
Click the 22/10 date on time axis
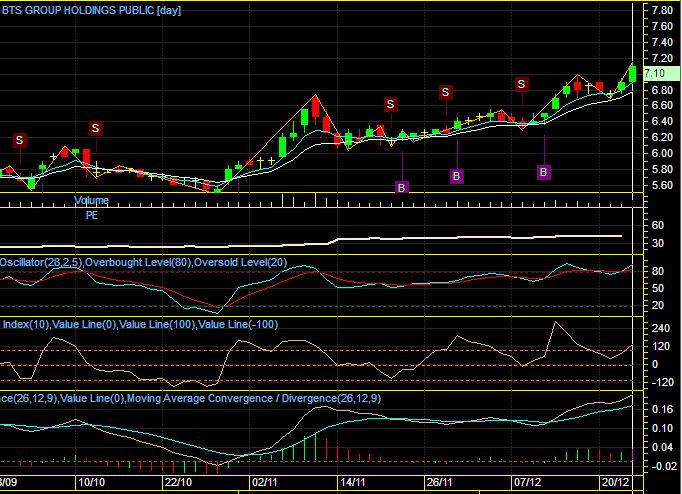(179, 482)
